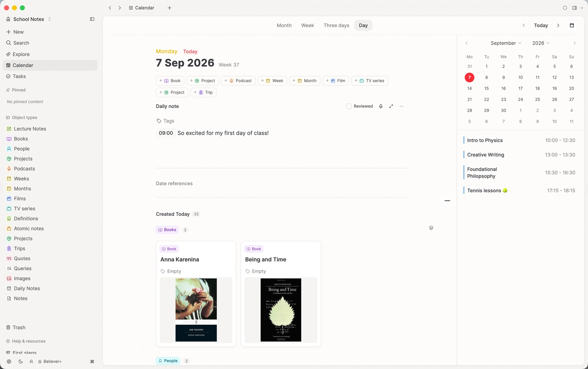Open the right panel layout icon
This screenshot has height=369, width=588.
click(575, 8)
